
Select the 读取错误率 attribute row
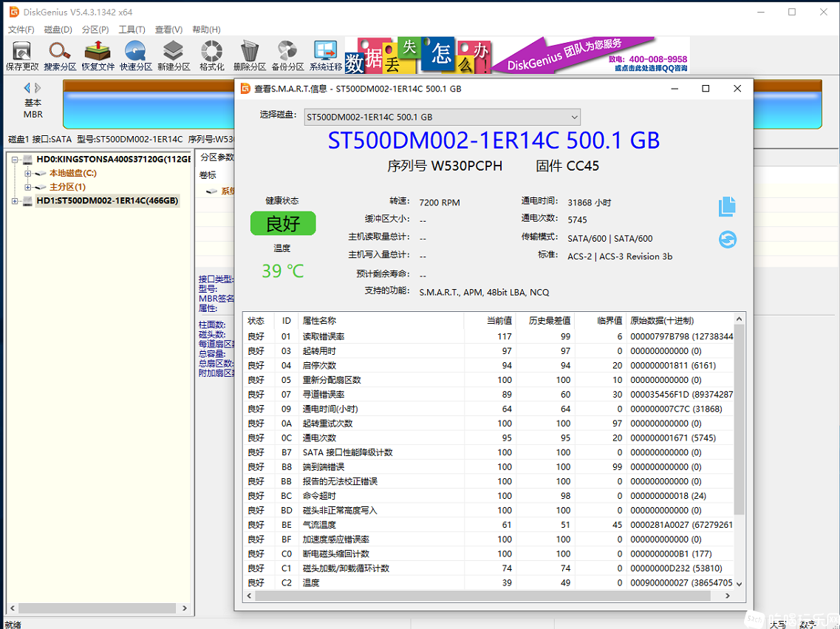click(x=488, y=336)
